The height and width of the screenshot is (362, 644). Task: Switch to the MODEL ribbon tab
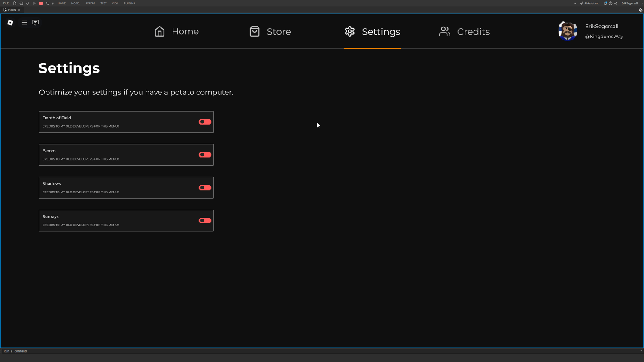click(x=76, y=3)
